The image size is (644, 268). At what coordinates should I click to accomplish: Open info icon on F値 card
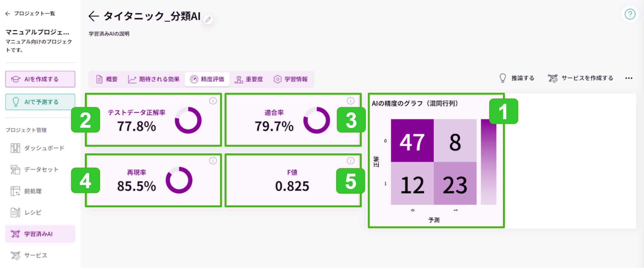point(350,161)
